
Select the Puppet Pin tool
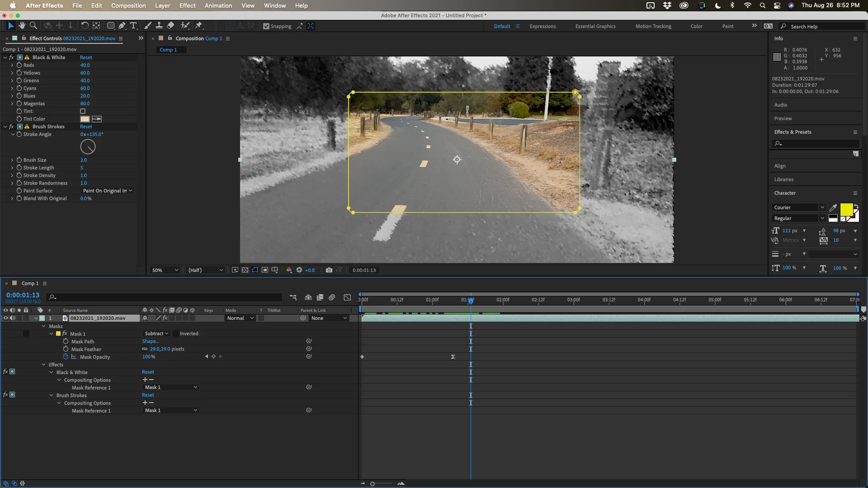point(198,26)
